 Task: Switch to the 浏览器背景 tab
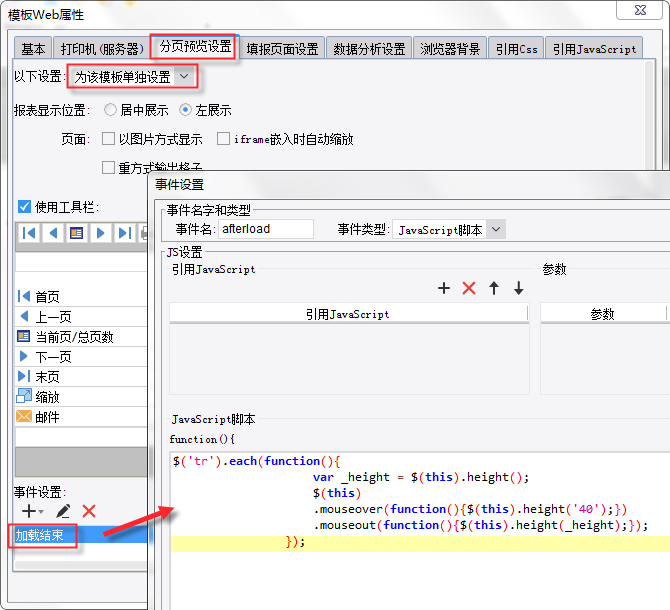tap(450, 49)
